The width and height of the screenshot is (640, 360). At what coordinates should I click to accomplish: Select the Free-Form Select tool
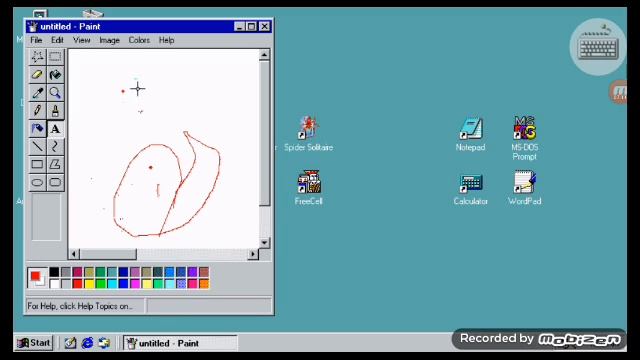pyautogui.click(x=37, y=57)
